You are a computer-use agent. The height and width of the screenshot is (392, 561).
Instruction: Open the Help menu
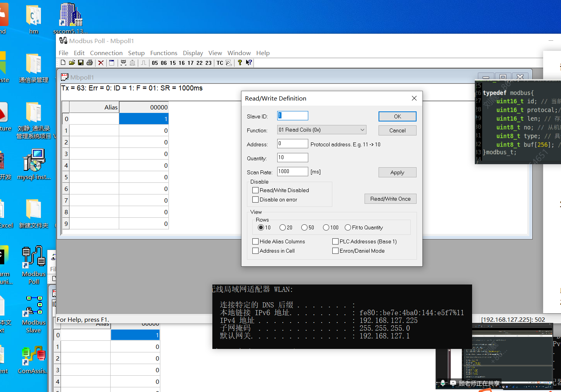pyautogui.click(x=263, y=53)
